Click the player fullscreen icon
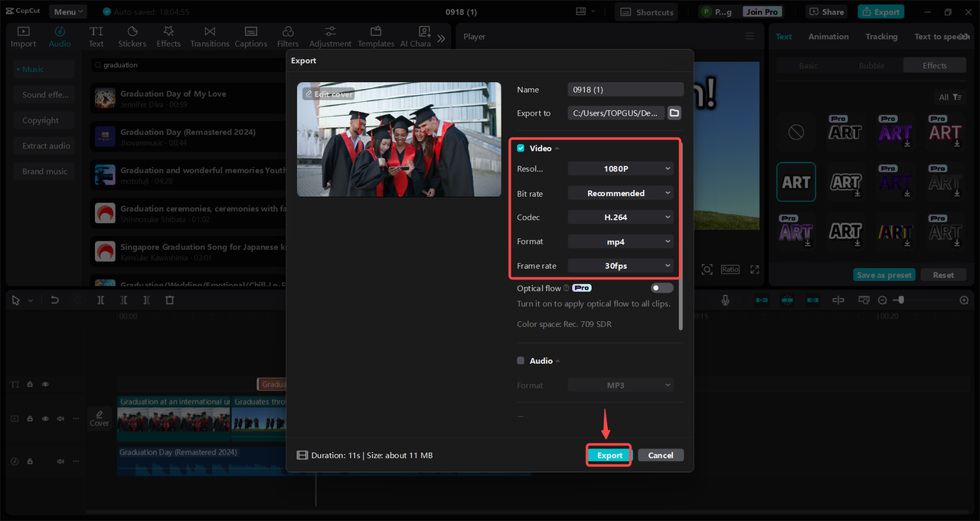The image size is (980, 521). (755, 269)
